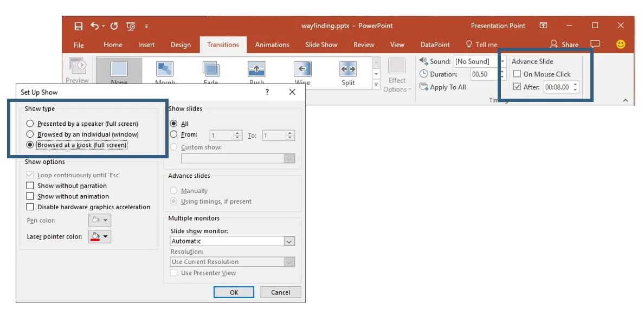Apply the Wipe transition
This screenshot has width=644, height=309.
302,69
